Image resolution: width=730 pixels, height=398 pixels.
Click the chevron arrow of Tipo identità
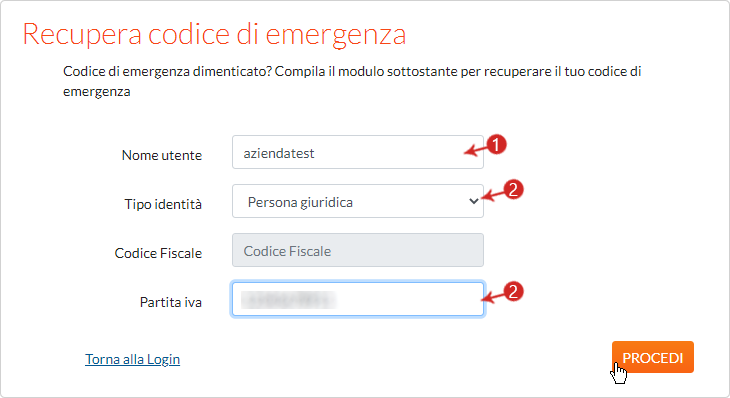tap(473, 201)
